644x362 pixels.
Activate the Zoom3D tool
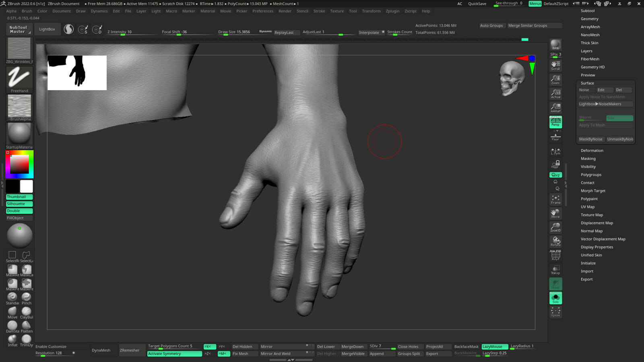(x=555, y=227)
